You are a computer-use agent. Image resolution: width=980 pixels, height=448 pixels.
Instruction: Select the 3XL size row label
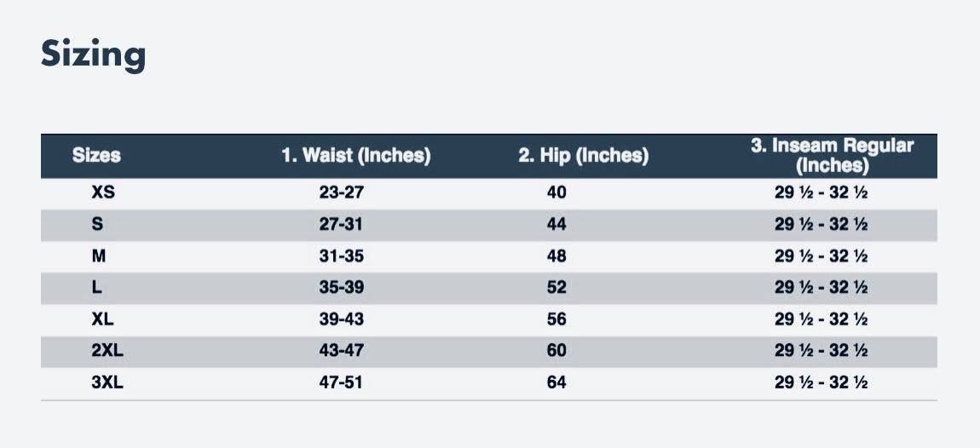click(107, 382)
